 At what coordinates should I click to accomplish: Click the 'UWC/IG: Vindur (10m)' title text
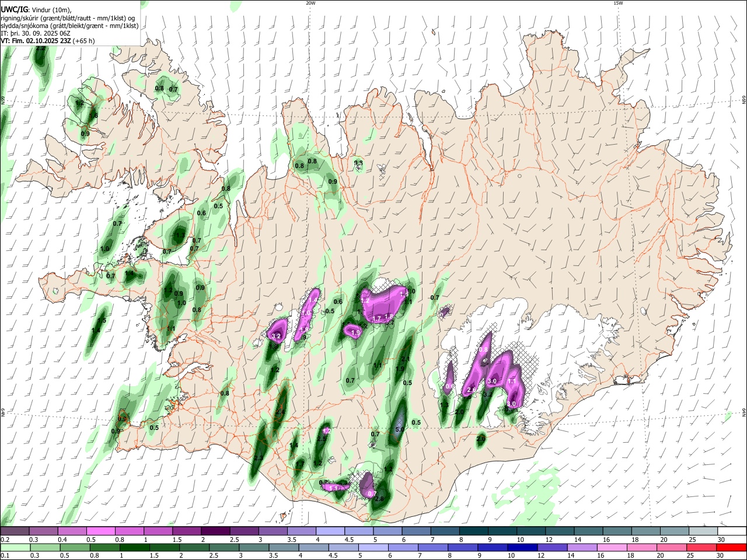coord(36,9)
